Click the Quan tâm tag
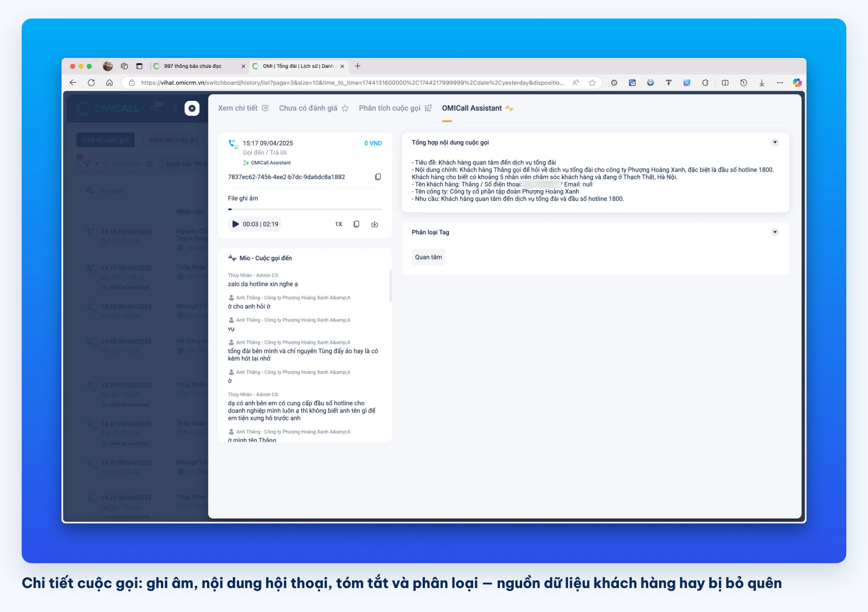Image resolution: width=868 pixels, height=612 pixels. pos(429,257)
